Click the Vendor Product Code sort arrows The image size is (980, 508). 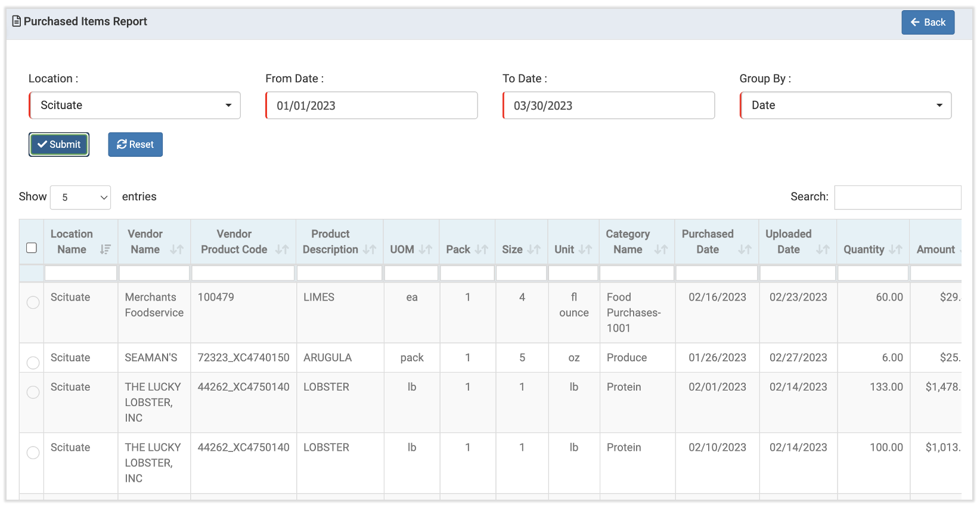[282, 250]
